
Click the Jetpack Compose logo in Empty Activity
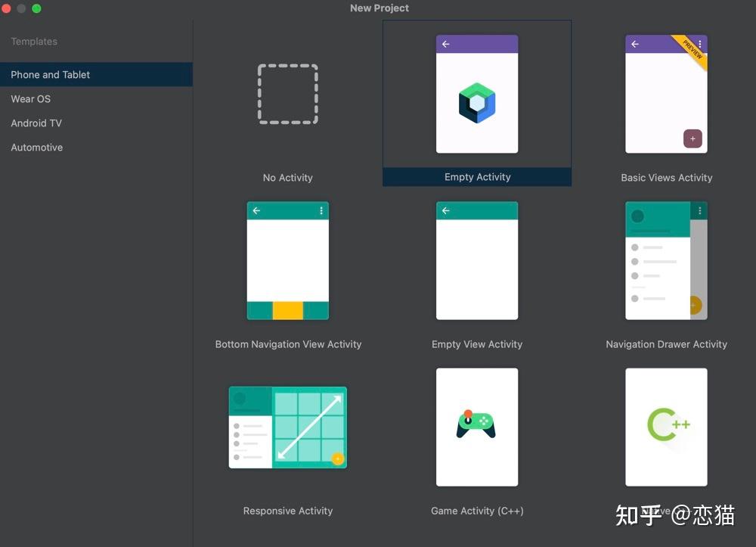click(x=477, y=101)
